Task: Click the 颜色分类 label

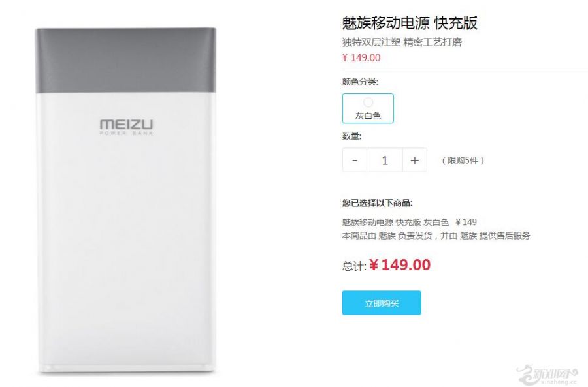Action: 360,82
